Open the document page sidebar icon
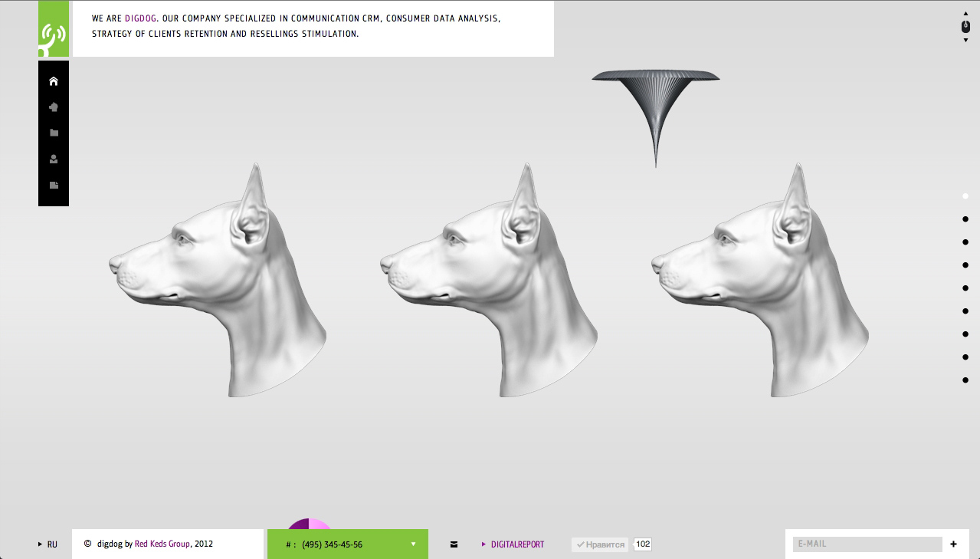This screenshot has height=559, width=980. coord(54,186)
